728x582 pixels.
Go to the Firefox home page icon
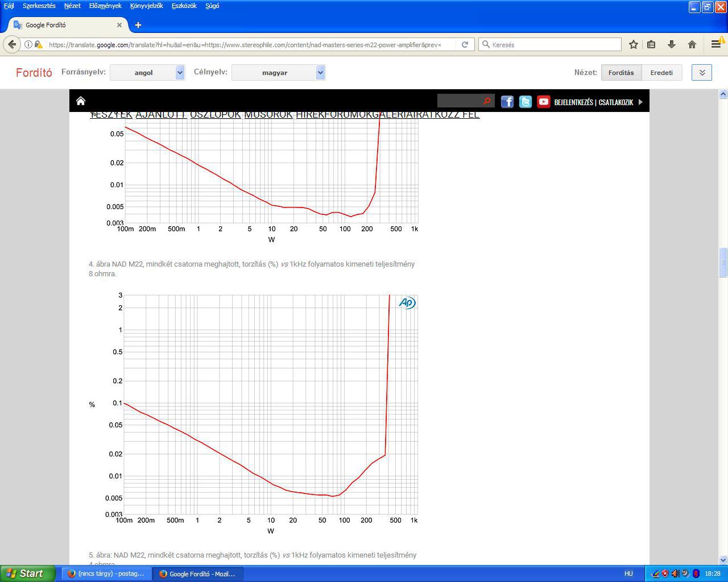(x=692, y=44)
